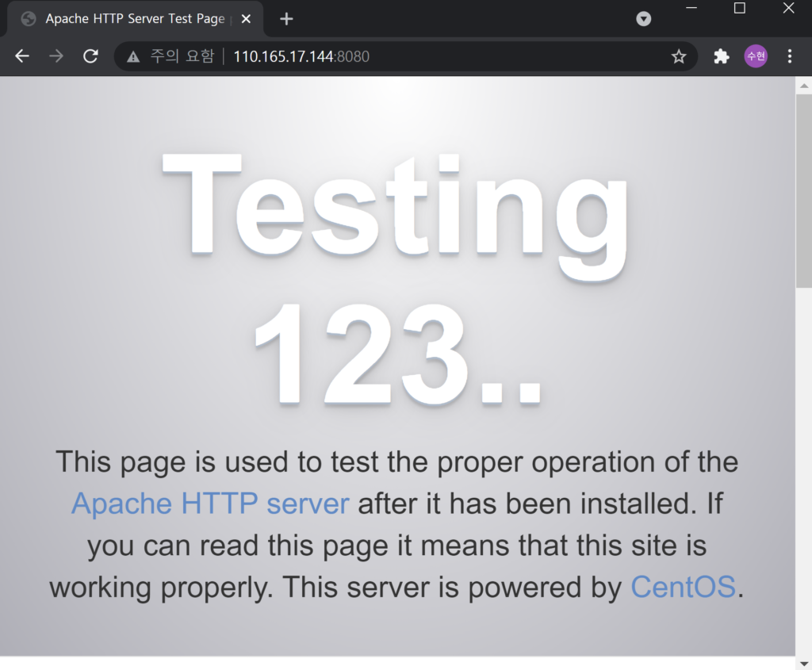This screenshot has height=670, width=812.
Task: Go back to previous page
Action: point(22,56)
